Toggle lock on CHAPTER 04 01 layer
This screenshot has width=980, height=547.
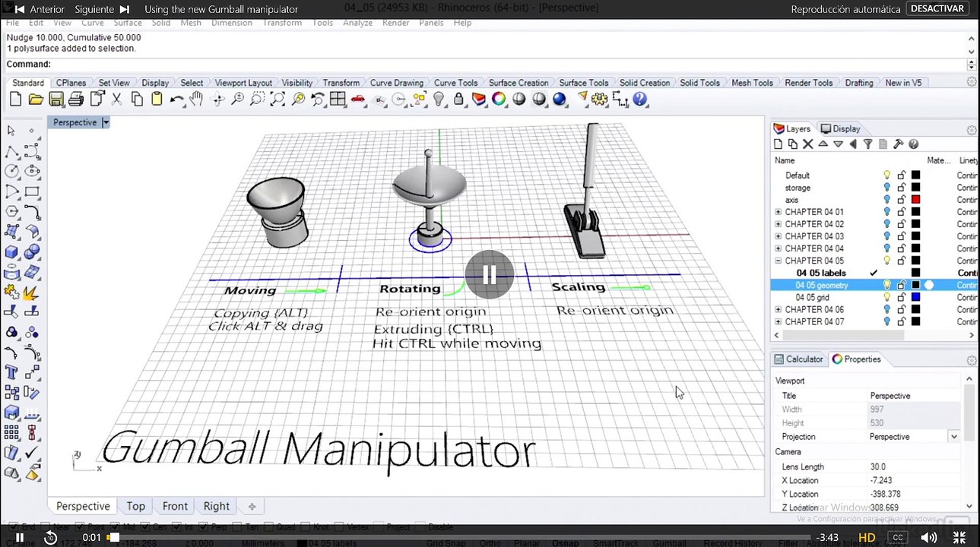902,212
